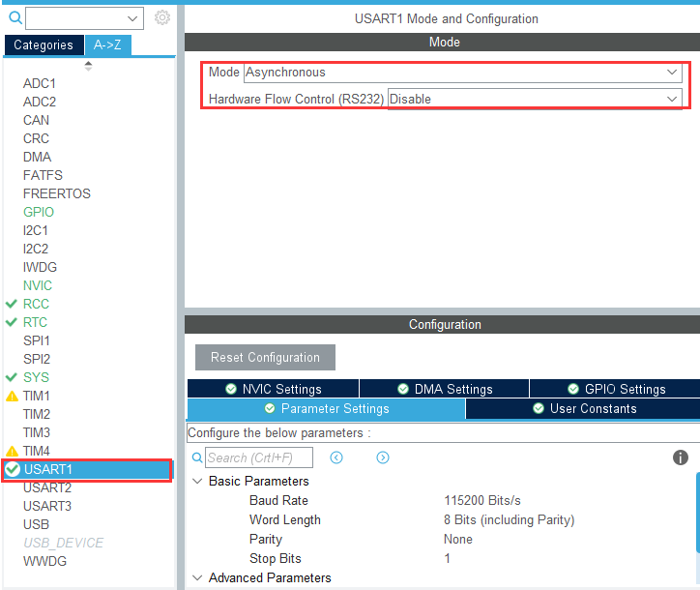The height and width of the screenshot is (590, 700).
Task: Select FATFS in the peripheral list
Action: 43,175
